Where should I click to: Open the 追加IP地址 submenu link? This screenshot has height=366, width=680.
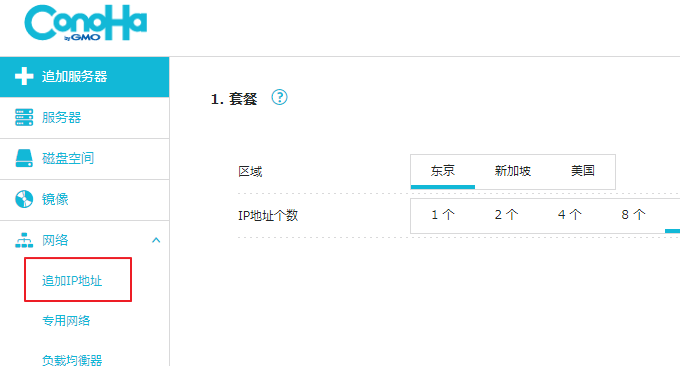pyautogui.click(x=72, y=281)
